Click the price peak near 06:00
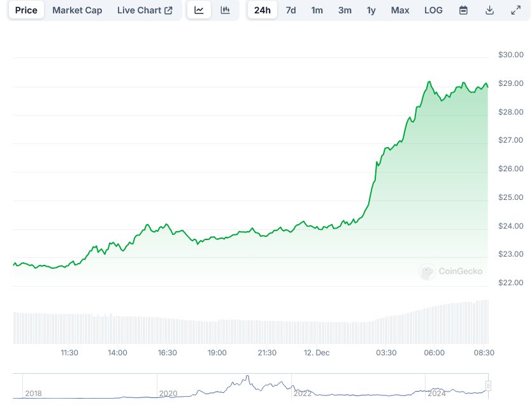Viewport: 532px width, 405px height. (430, 82)
